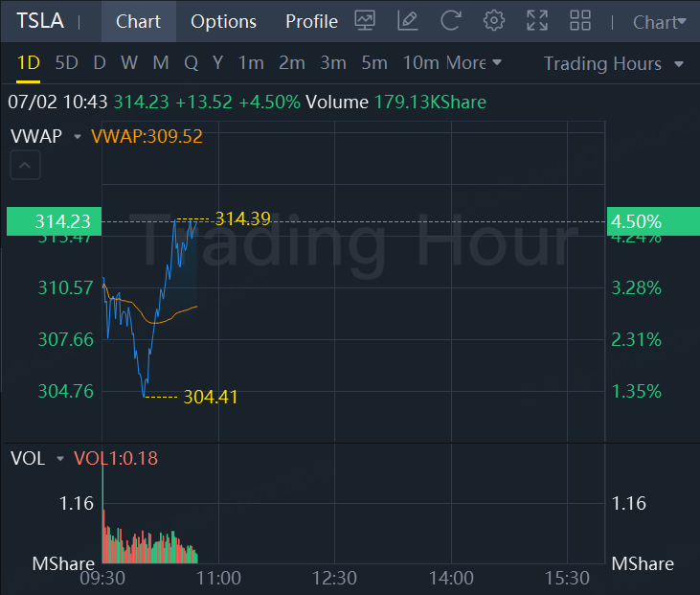Screen dimensions: 700x595
Task: Click the 2.31% percent axis label
Action: [x=636, y=339]
